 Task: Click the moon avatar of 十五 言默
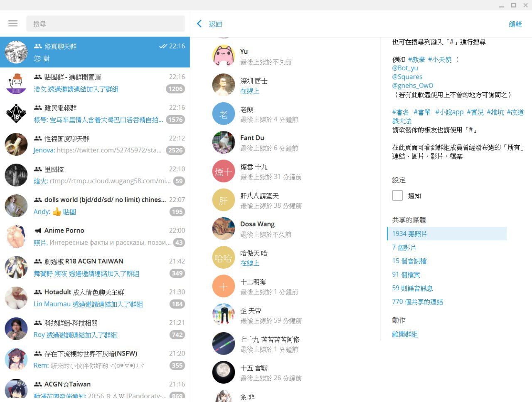224,372
